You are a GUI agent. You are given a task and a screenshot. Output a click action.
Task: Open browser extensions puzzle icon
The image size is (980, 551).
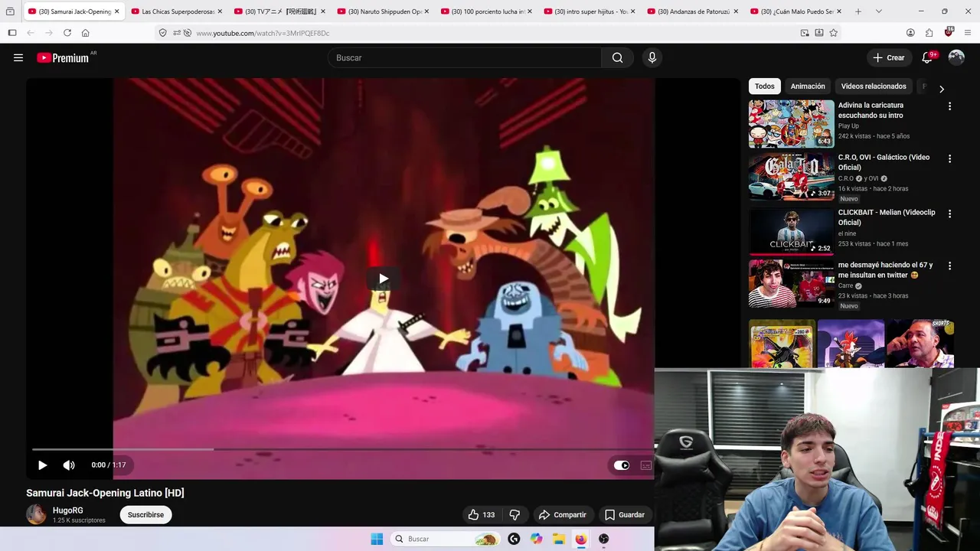(929, 33)
